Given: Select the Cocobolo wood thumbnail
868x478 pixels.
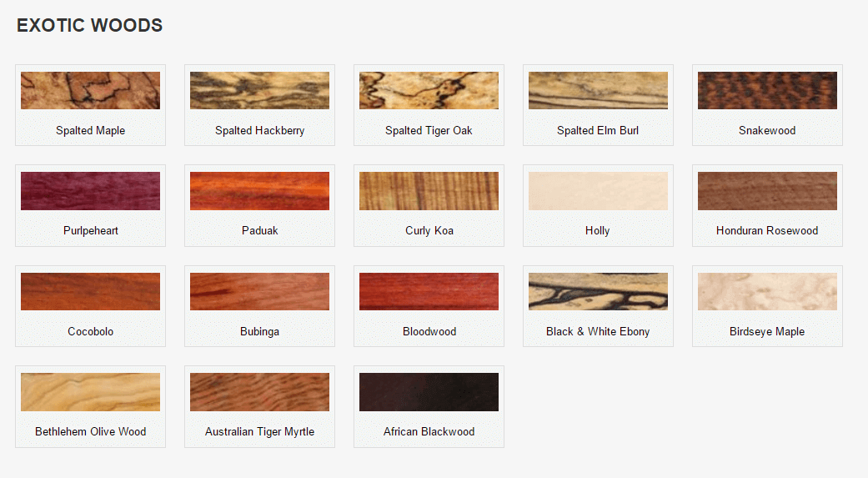Looking at the screenshot, I should (90, 291).
